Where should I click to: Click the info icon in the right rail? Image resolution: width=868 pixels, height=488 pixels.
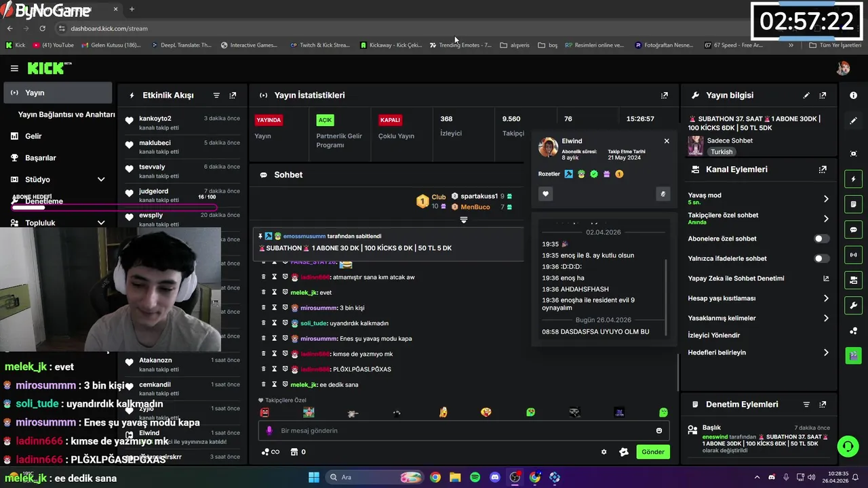[854, 96]
